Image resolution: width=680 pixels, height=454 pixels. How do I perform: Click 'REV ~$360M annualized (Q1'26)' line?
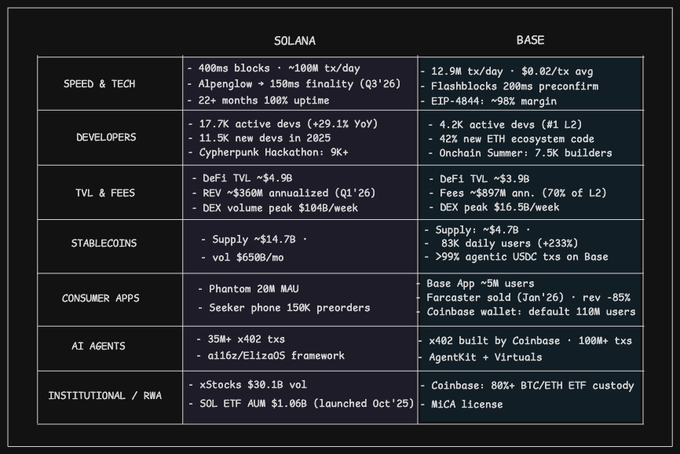click(x=284, y=193)
